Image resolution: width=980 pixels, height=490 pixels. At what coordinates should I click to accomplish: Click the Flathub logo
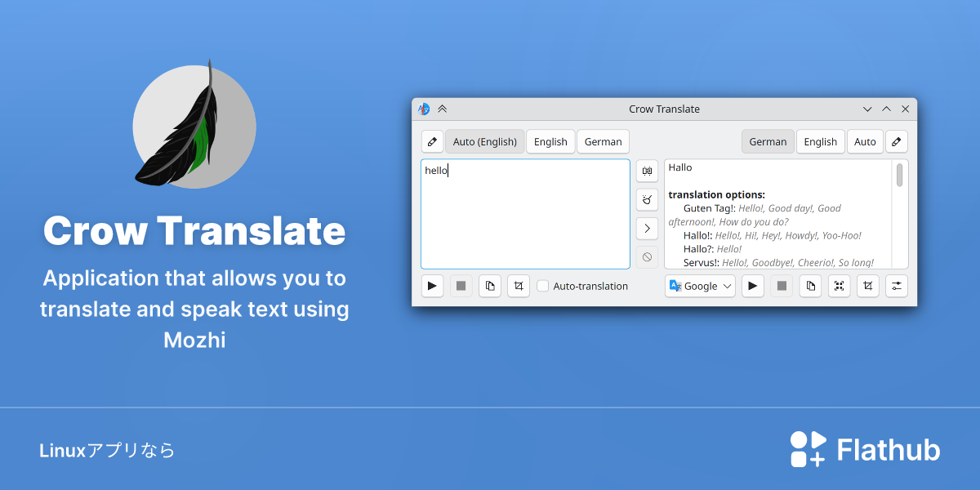coord(865,449)
